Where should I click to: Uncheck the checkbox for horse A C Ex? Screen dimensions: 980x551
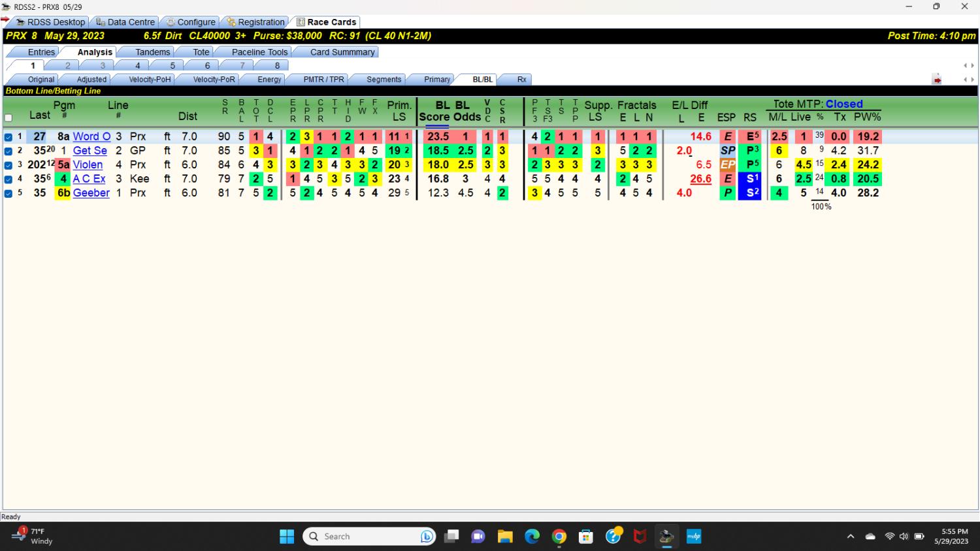[x=8, y=179]
